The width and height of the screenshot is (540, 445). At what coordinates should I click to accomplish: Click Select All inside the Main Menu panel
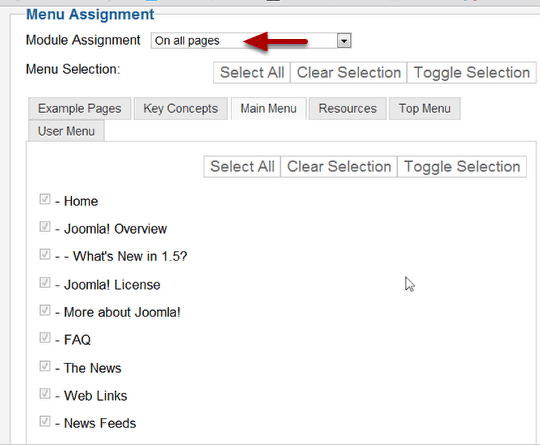242,167
